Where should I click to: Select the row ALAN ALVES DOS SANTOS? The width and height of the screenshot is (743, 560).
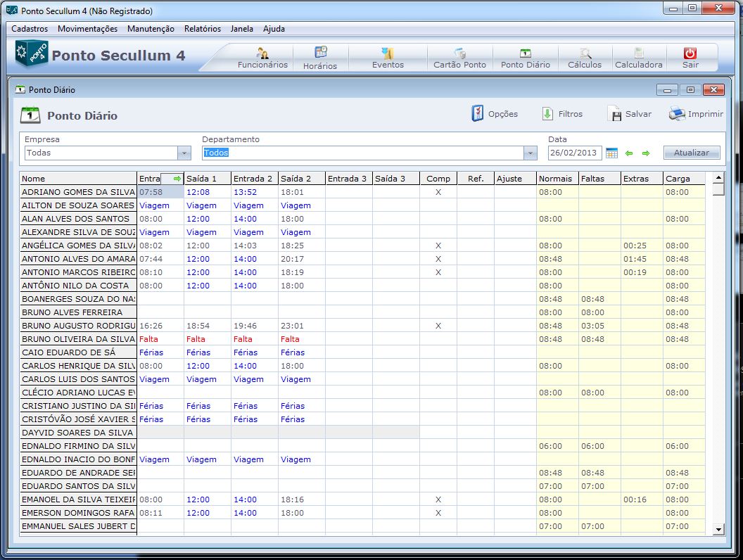click(78, 218)
